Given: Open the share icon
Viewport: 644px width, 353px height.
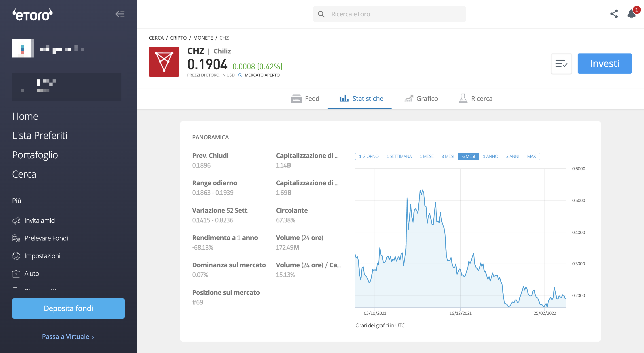Looking at the screenshot, I should click(x=614, y=14).
